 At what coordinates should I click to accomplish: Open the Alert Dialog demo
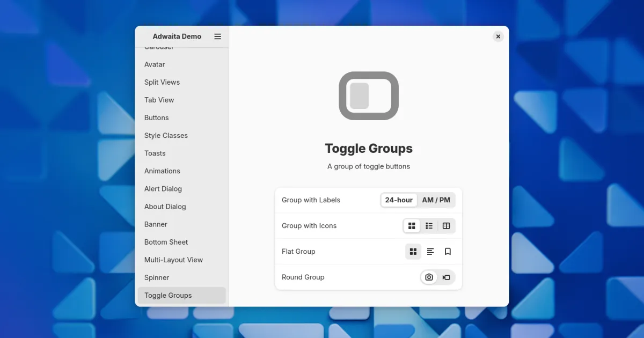(x=163, y=189)
